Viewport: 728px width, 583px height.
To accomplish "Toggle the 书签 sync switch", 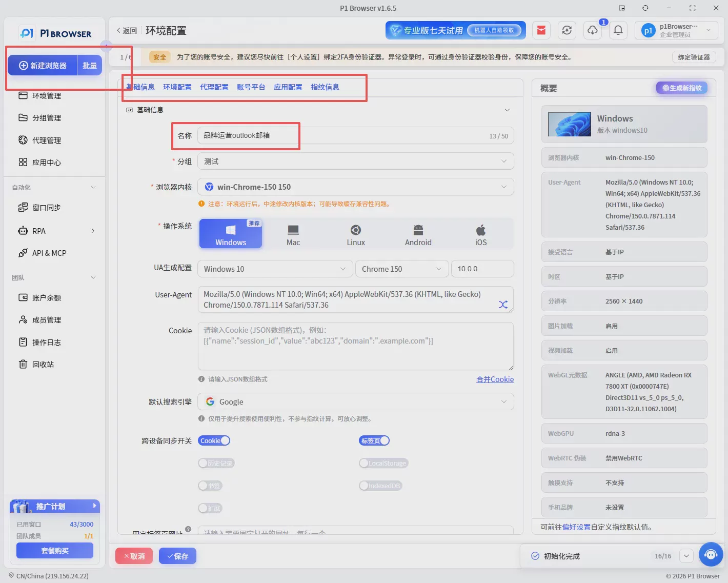I will coord(210,486).
